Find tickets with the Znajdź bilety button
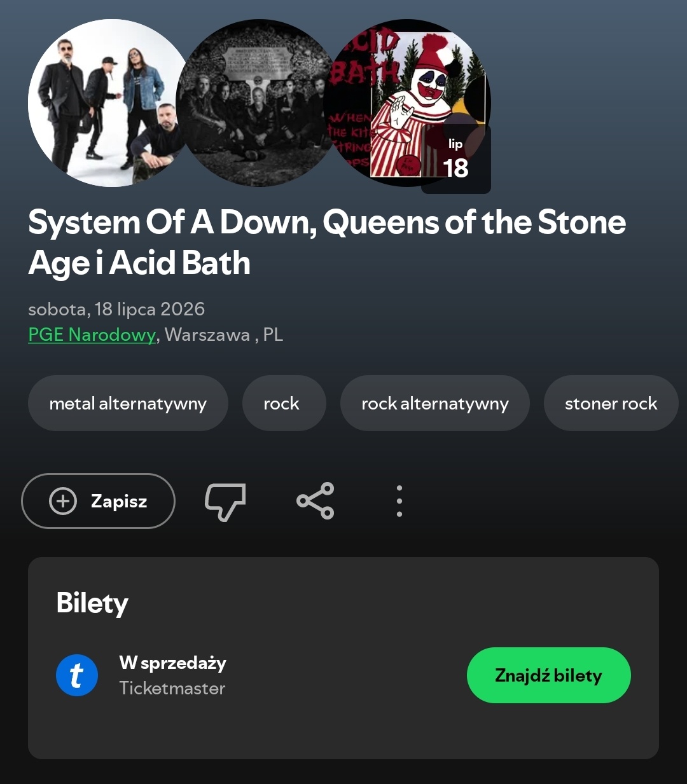Screen dimensions: 687x784 point(549,675)
